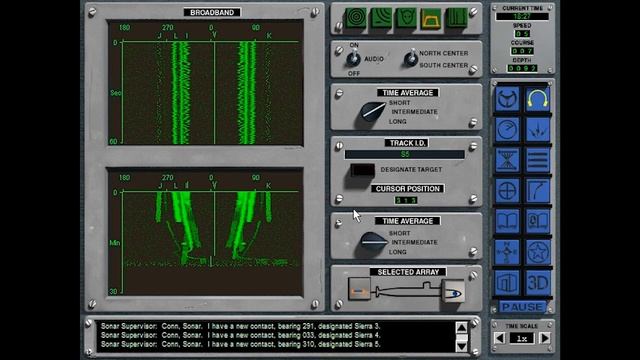Select the green vertical-lines sonar mode button
This screenshot has height=360, width=640.
[456, 18]
